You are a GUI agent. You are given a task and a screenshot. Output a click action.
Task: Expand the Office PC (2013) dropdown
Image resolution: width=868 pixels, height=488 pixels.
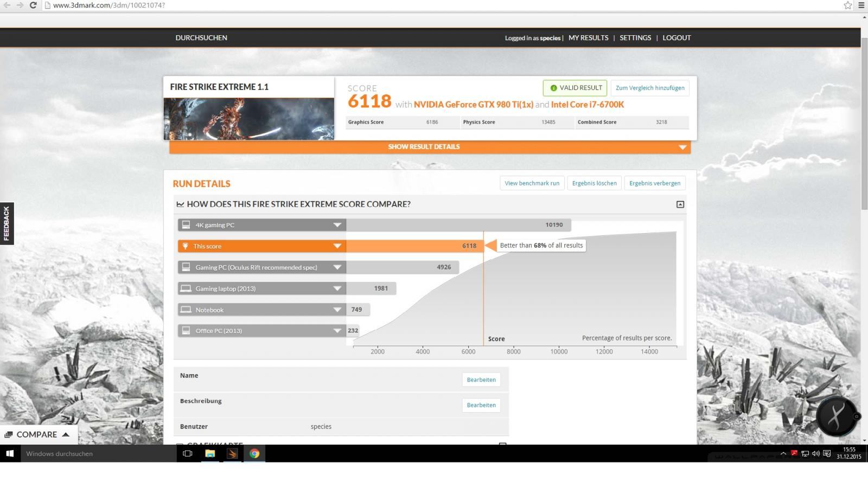point(337,331)
